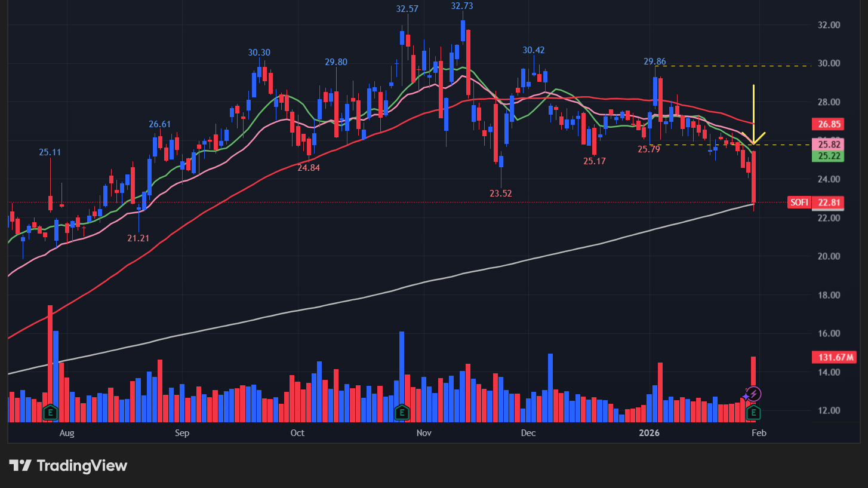Click the 32.73 high price marker

(x=462, y=6)
